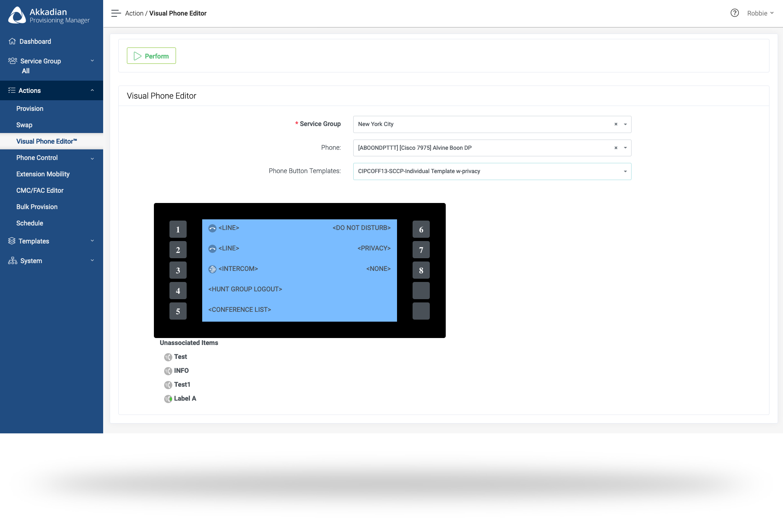Viewport: 783px width, 532px height.
Task: Select Visual Phone Editor menu item
Action: 52,141
